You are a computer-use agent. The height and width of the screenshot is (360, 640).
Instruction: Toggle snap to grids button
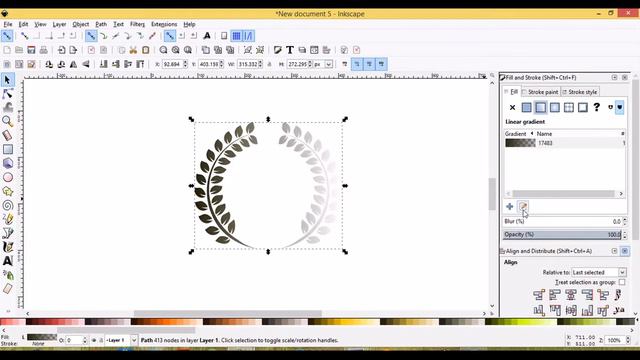[x=236, y=36]
